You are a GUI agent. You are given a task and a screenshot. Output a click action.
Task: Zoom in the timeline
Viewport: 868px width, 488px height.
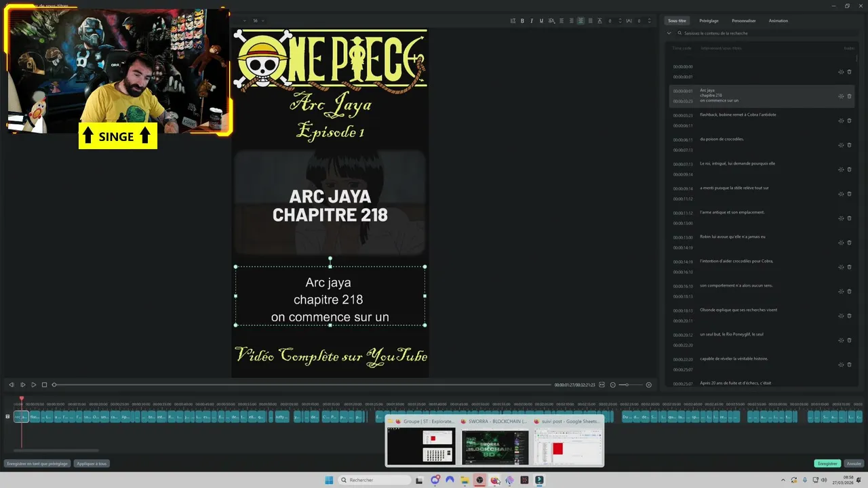point(648,385)
